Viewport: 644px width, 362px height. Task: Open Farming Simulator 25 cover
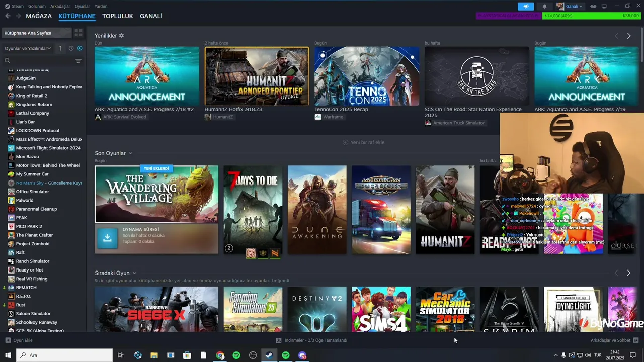coord(253,309)
